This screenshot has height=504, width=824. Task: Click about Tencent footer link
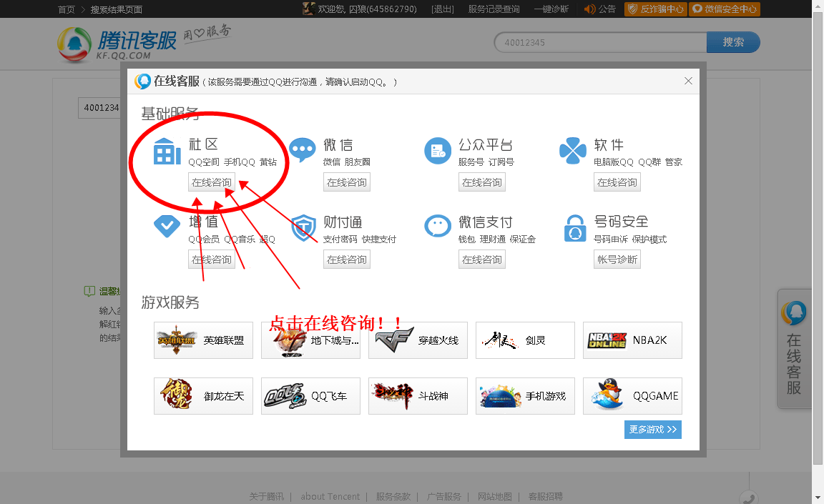click(x=330, y=496)
